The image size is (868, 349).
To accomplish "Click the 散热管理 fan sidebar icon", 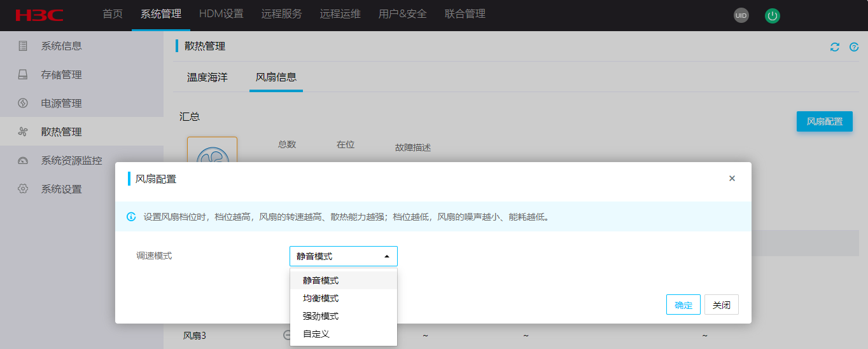I will pos(23,132).
